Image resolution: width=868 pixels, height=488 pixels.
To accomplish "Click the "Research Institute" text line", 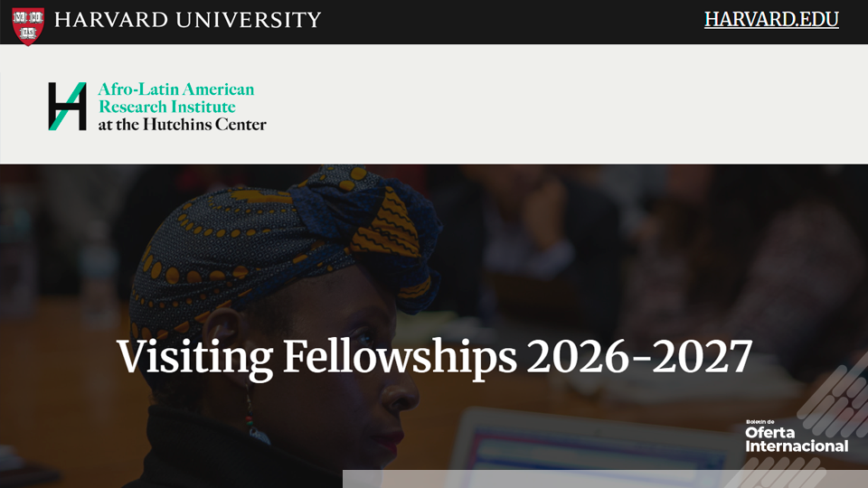I will coord(166,107).
